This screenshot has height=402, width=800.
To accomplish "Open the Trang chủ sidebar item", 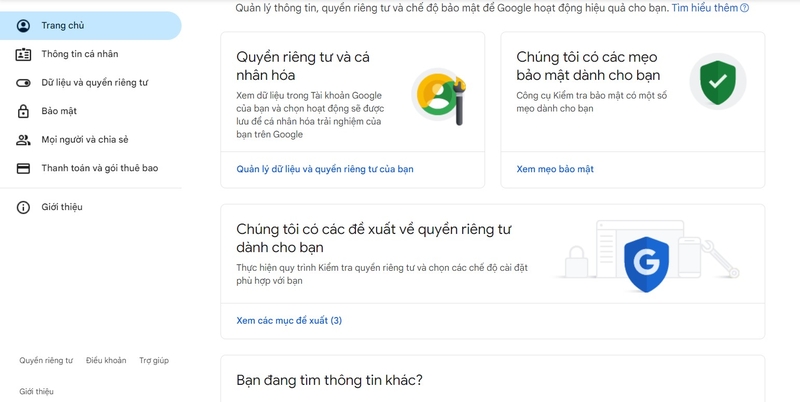I will pos(90,26).
